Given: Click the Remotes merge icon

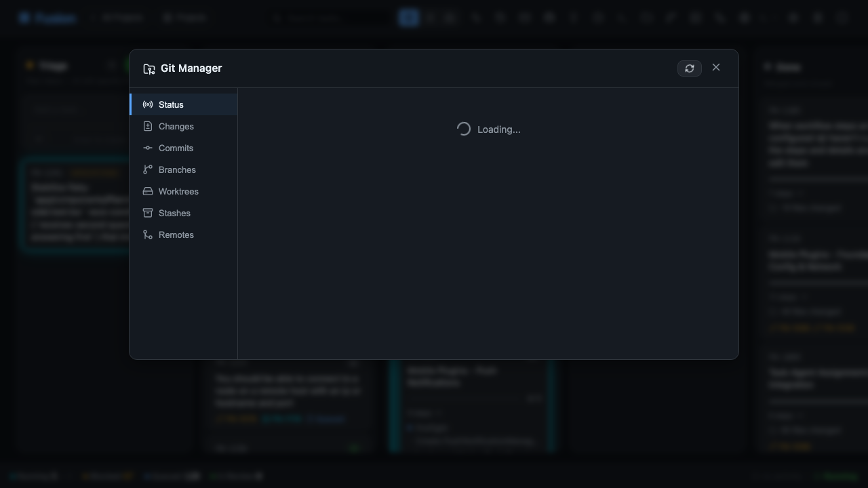Looking at the screenshot, I should pyautogui.click(x=148, y=235).
